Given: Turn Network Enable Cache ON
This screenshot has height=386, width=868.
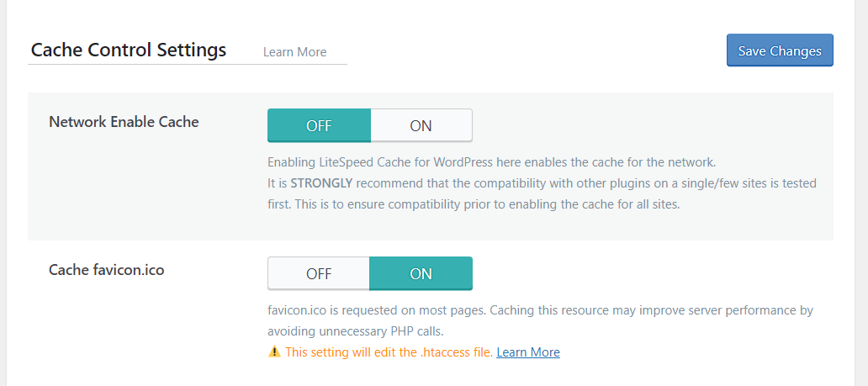Looking at the screenshot, I should [421, 125].
